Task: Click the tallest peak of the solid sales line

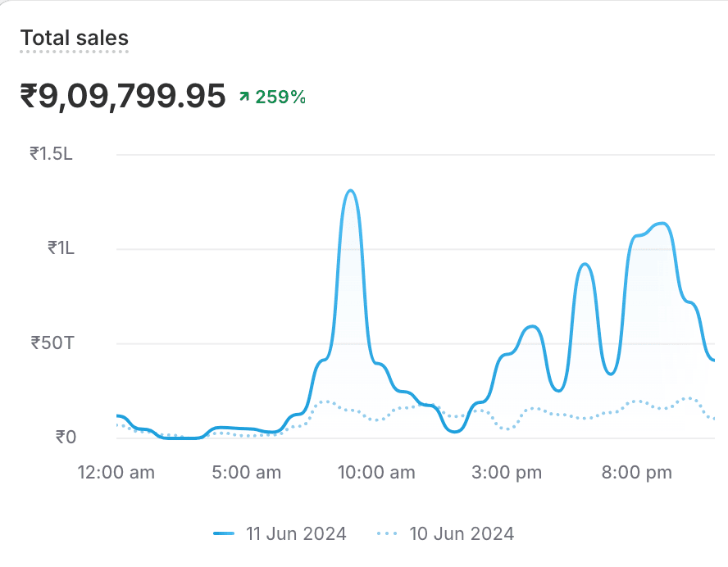Action: pos(351,191)
